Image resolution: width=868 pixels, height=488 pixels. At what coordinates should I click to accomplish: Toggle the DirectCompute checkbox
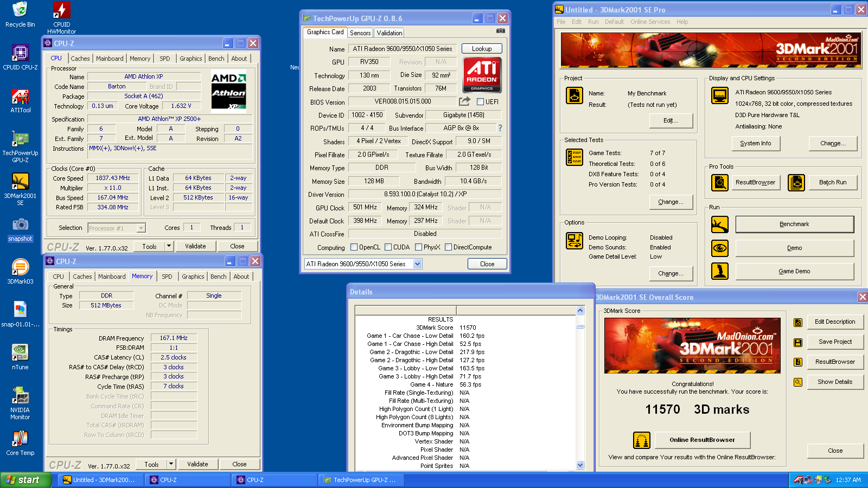click(x=448, y=247)
